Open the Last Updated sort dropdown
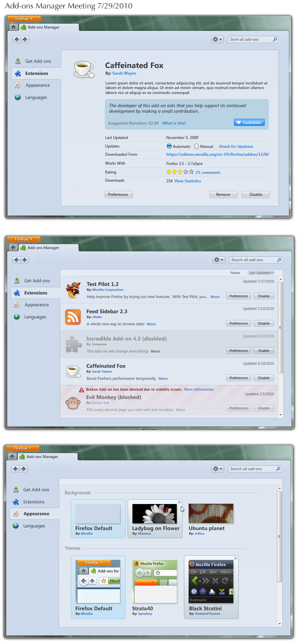Screen dimensions: 301x644 261,273
